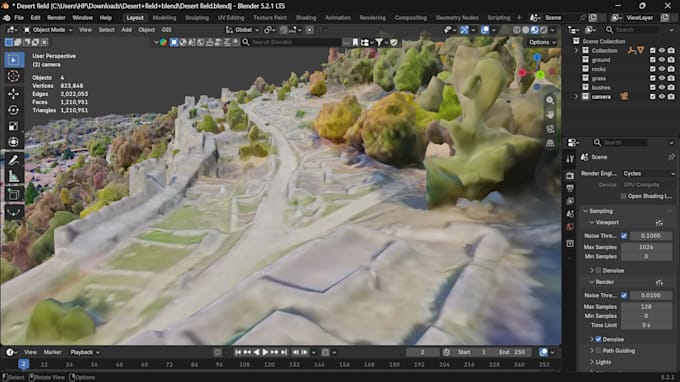Open Object Mode dropdown
The width and height of the screenshot is (680, 382).
click(48, 30)
